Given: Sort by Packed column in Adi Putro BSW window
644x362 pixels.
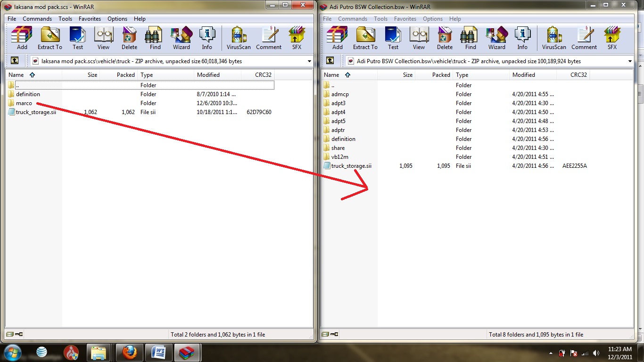Looking at the screenshot, I should click(434, 75).
